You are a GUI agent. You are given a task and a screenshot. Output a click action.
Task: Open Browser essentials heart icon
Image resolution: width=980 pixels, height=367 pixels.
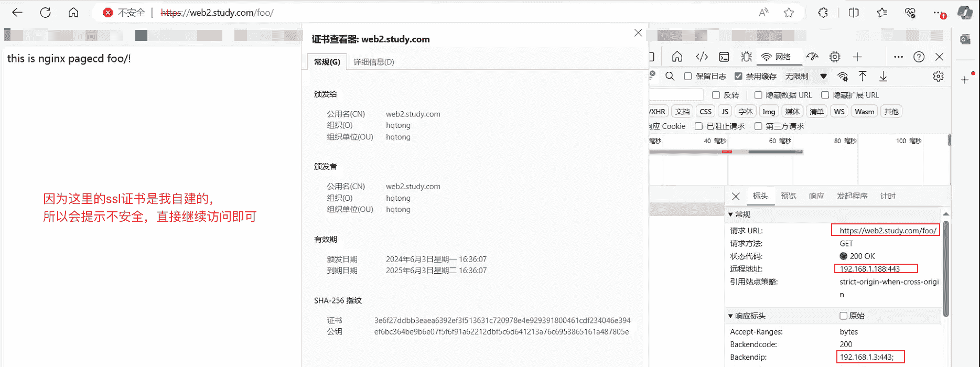click(x=910, y=13)
